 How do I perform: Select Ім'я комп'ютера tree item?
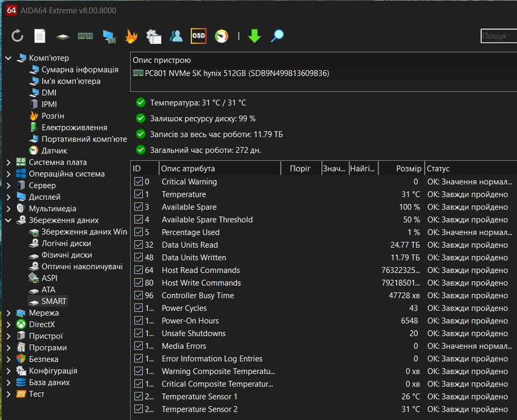point(71,82)
